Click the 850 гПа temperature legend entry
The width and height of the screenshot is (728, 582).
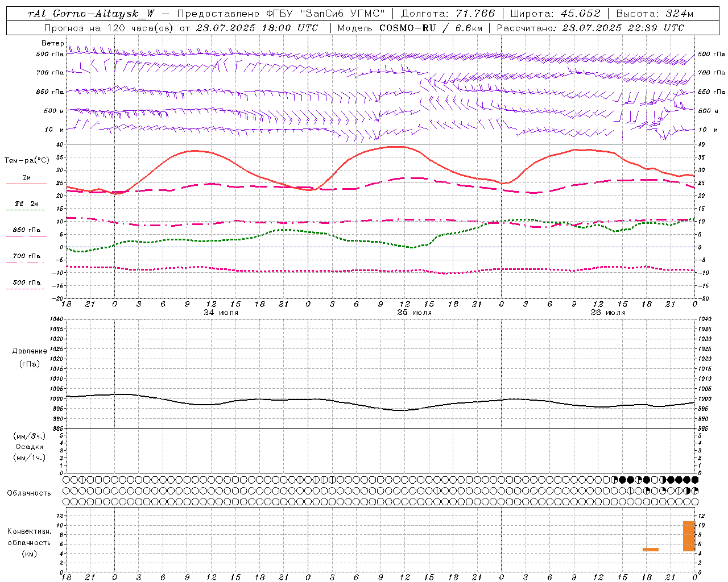pos(26,230)
